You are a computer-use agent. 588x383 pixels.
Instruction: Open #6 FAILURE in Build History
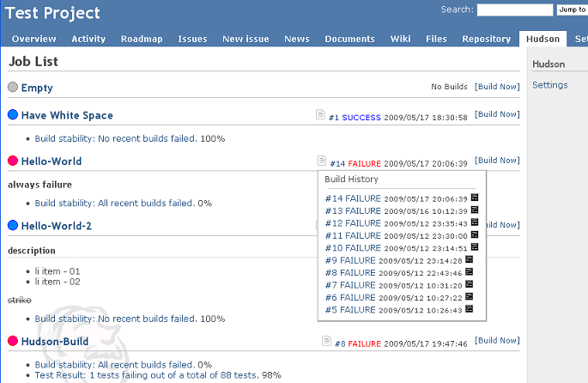tap(350, 297)
